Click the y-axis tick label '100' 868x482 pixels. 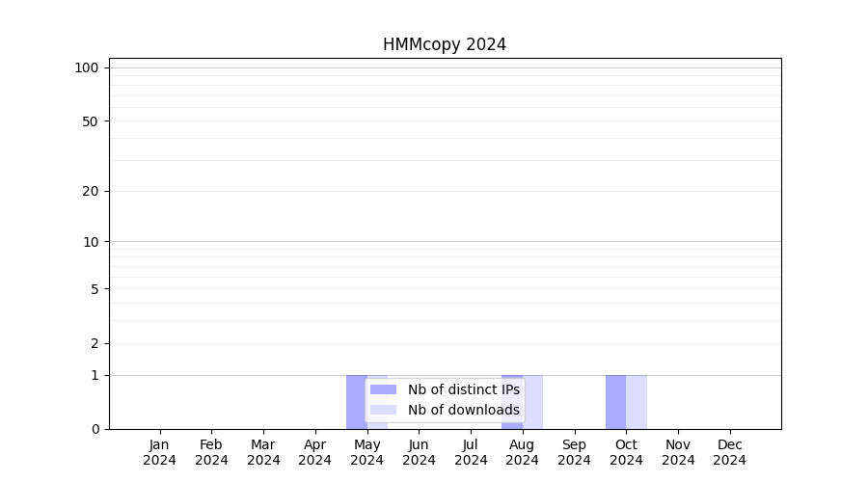(x=87, y=67)
